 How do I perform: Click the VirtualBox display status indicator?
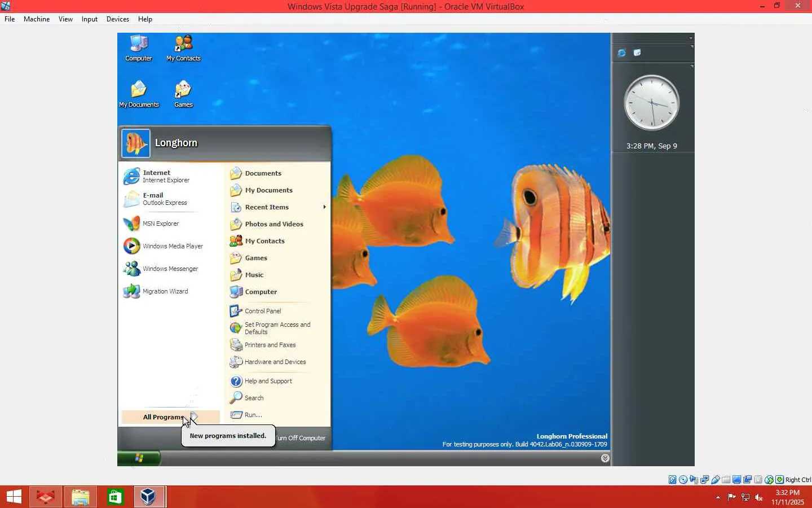737,480
